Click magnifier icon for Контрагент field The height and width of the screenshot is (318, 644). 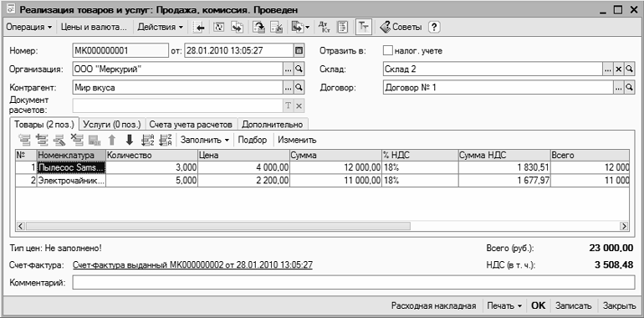click(299, 87)
